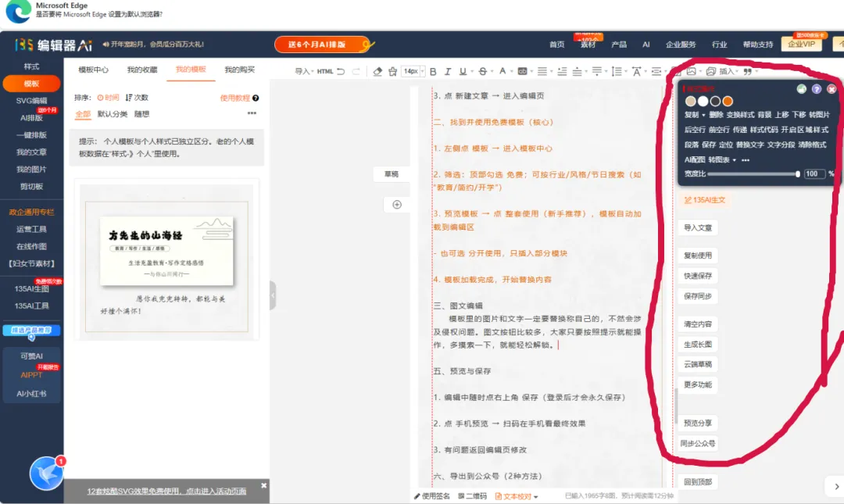Select the 全部 category filter
The width and height of the screenshot is (844, 504).
click(x=83, y=114)
